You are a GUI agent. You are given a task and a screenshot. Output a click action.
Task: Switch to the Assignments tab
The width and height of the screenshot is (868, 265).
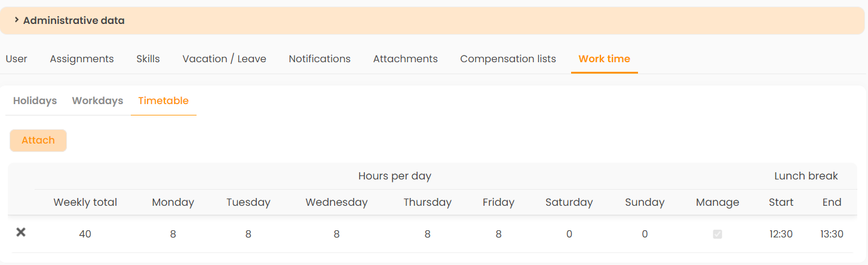(82, 59)
